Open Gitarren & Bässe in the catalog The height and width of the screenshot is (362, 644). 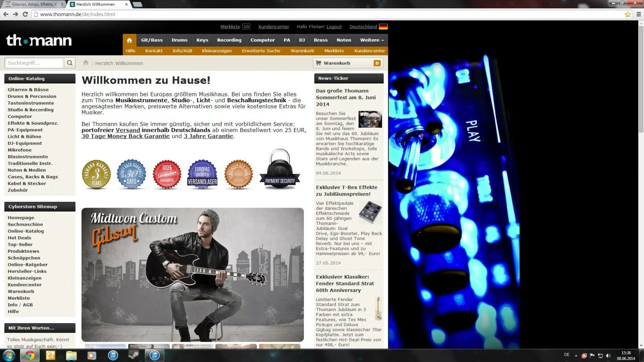tap(28, 89)
